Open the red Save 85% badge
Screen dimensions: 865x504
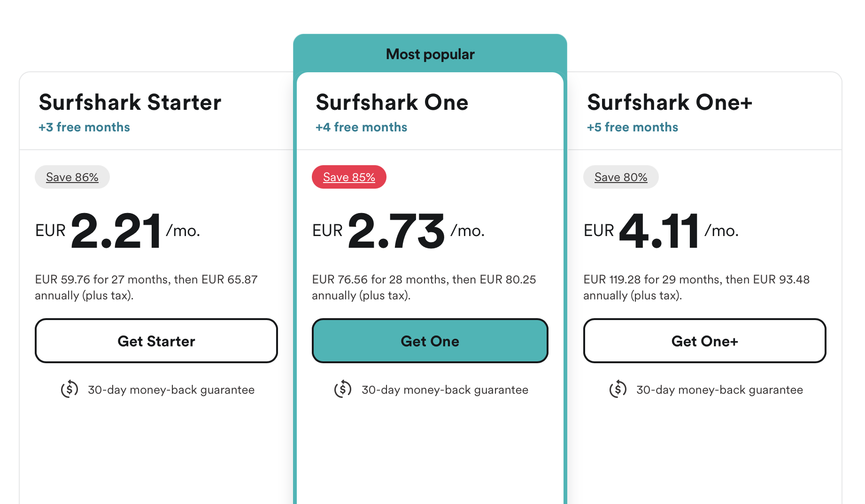349,177
